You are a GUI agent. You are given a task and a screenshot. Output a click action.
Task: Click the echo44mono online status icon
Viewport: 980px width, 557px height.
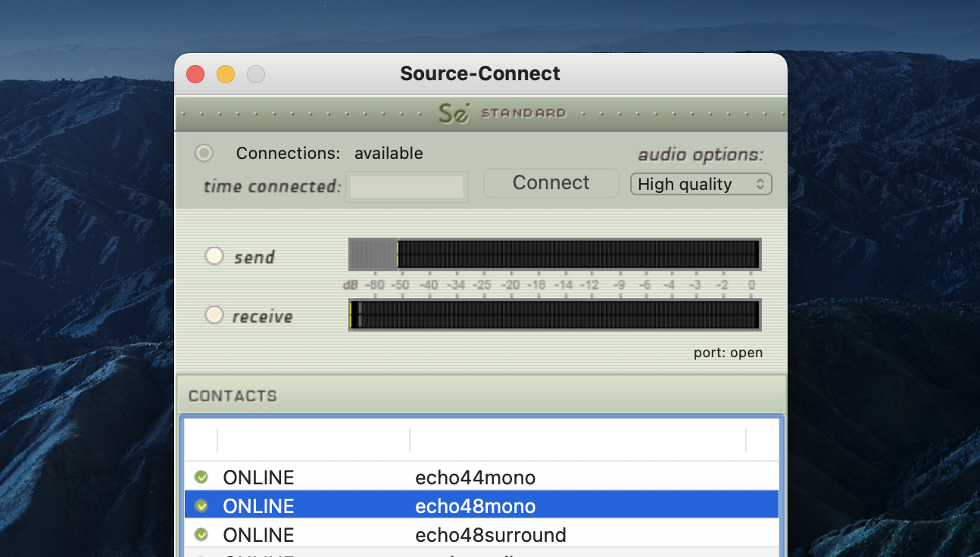(x=201, y=478)
